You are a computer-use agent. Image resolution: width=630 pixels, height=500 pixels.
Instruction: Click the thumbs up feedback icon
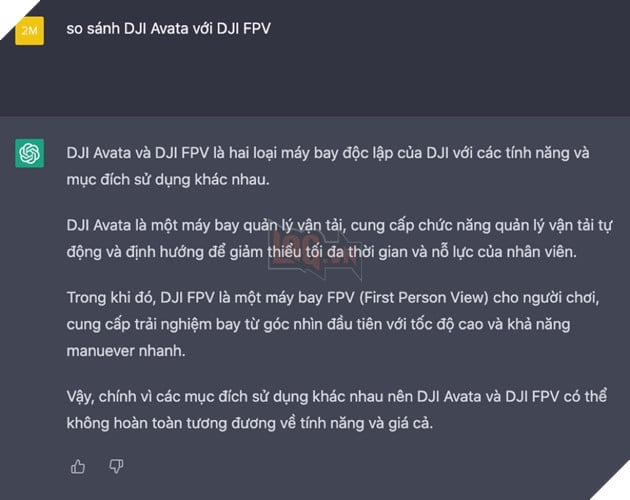(x=78, y=466)
